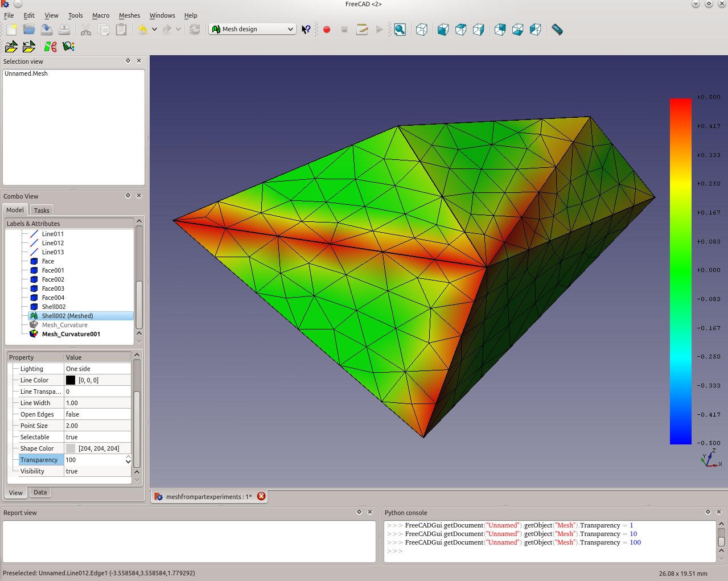Close the Report view panel
The height and width of the screenshot is (581, 728).
pos(370,512)
